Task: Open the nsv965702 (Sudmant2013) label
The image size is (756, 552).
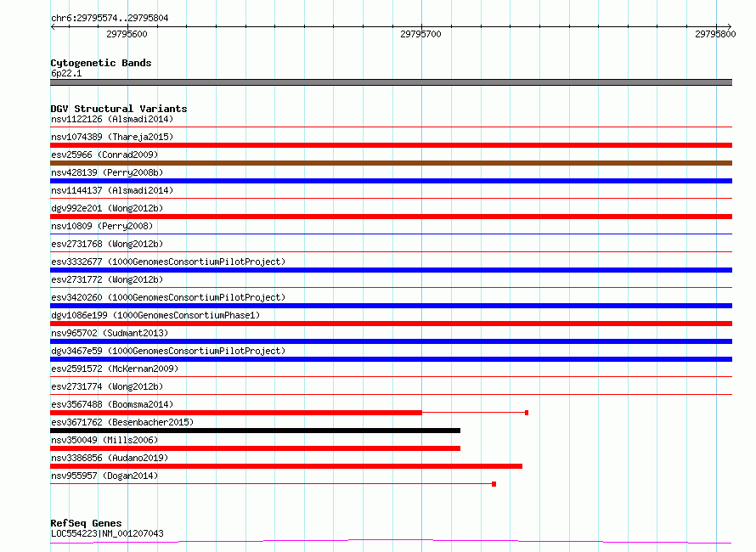Action: [x=110, y=333]
